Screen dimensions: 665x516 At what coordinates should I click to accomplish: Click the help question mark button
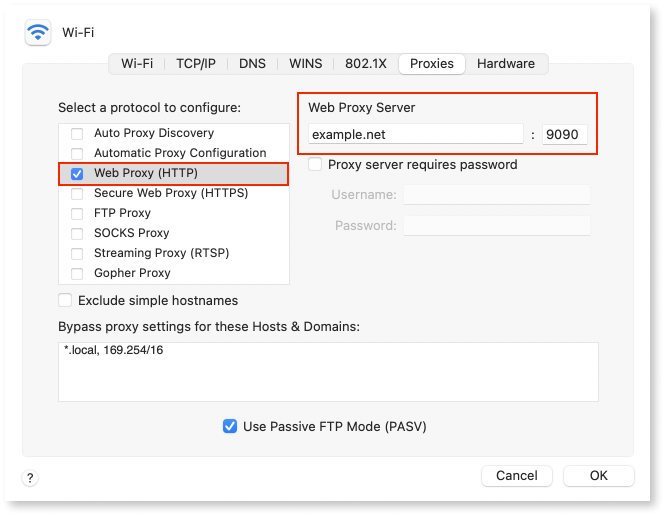pyautogui.click(x=30, y=478)
